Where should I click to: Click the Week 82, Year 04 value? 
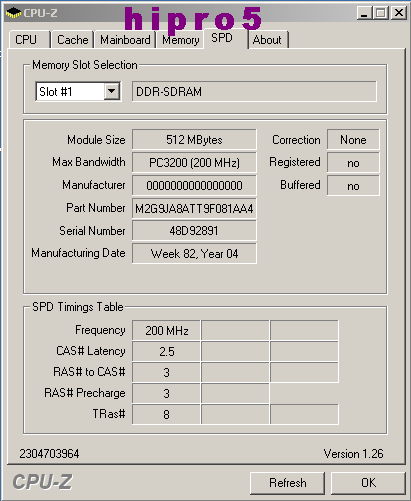tap(194, 254)
